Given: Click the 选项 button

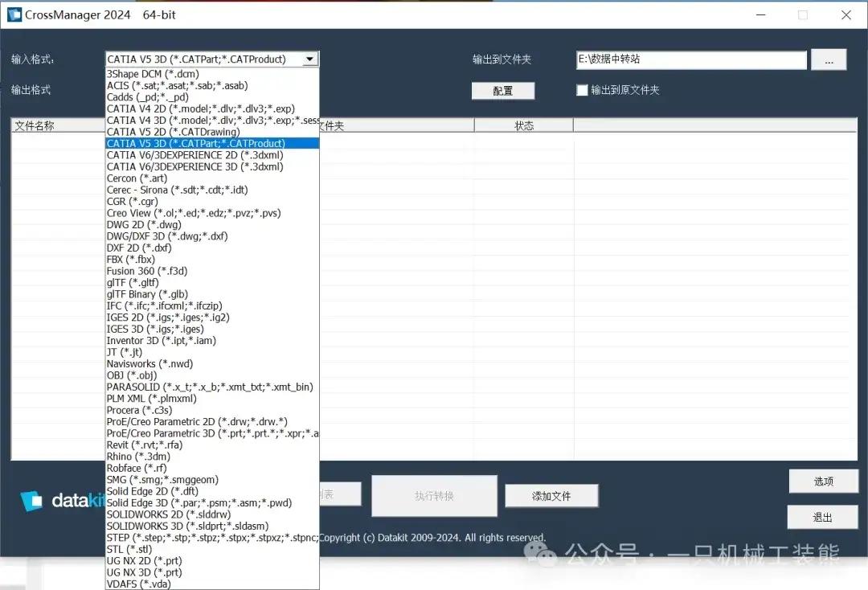Looking at the screenshot, I should tap(823, 481).
